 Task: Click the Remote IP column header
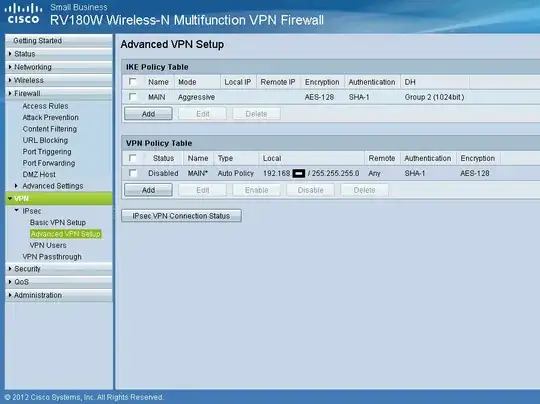click(278, 82)
